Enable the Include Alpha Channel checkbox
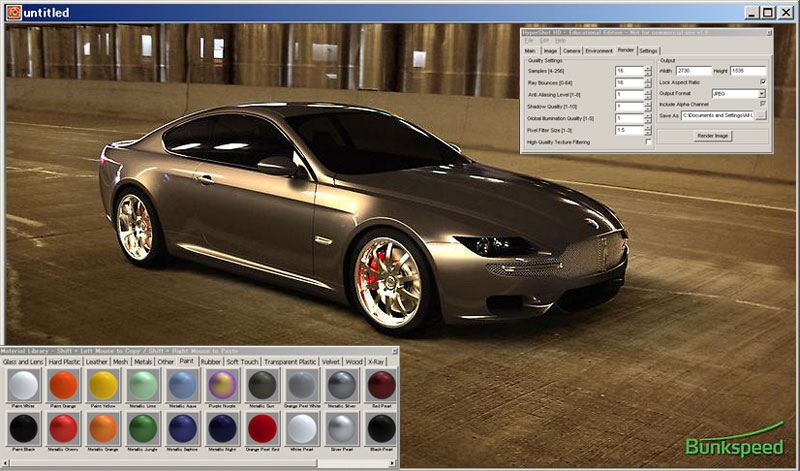800x471 pixels. [x=762, y=104]
